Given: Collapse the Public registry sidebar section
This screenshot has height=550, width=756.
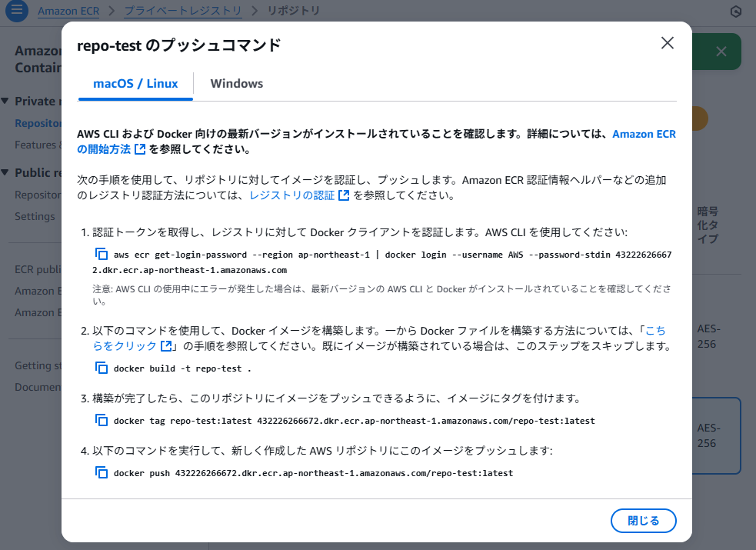Looking at the screenshot, I should [5, 172].
